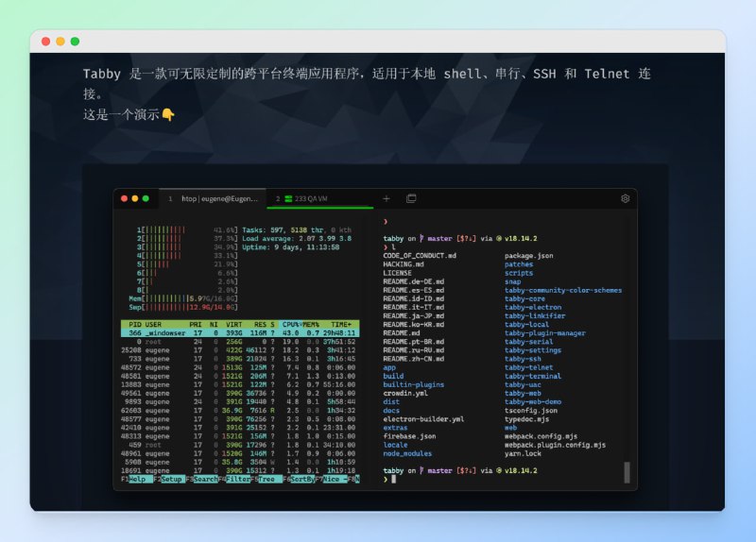Screen dimensions: 756x542
Task: Click README.zh-CN.md in file listing
Action: pos(414,359)
